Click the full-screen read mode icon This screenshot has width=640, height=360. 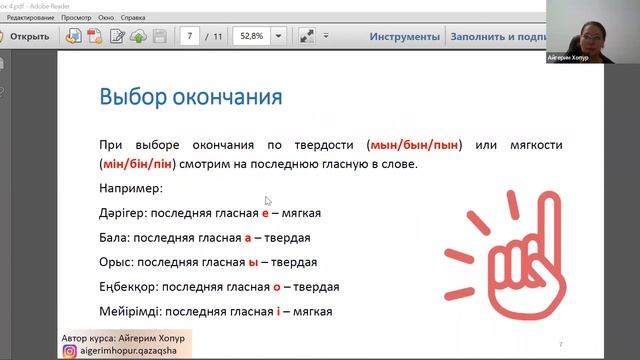click(307, 36)
